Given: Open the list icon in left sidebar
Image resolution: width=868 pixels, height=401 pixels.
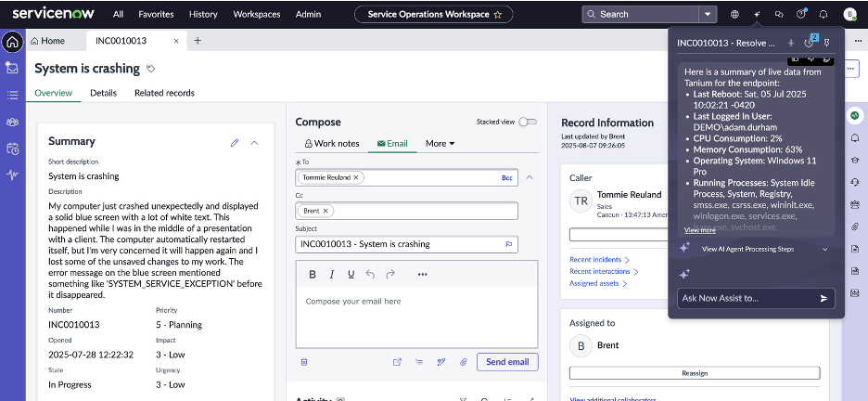Looking at the screenshot, I should click(13, 95).
